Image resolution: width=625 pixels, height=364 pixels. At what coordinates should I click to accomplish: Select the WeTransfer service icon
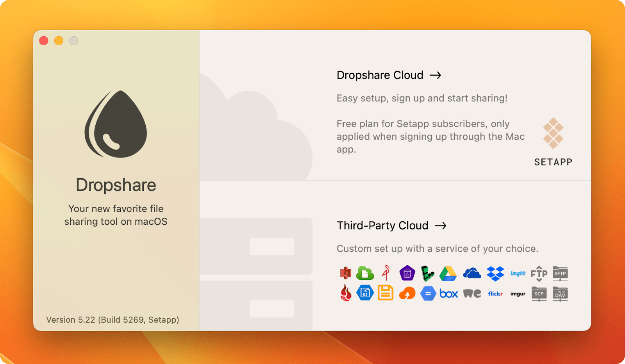coord(472,294)
